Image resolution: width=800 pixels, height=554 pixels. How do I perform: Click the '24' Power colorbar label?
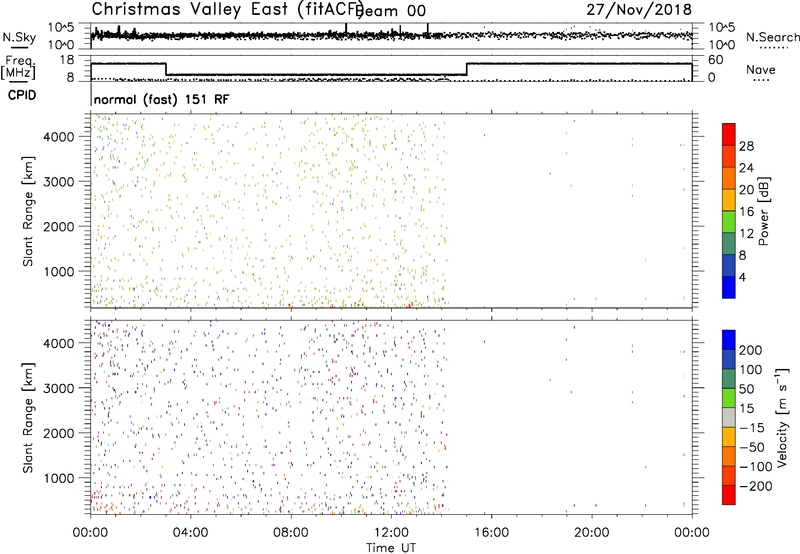[746, 168]
